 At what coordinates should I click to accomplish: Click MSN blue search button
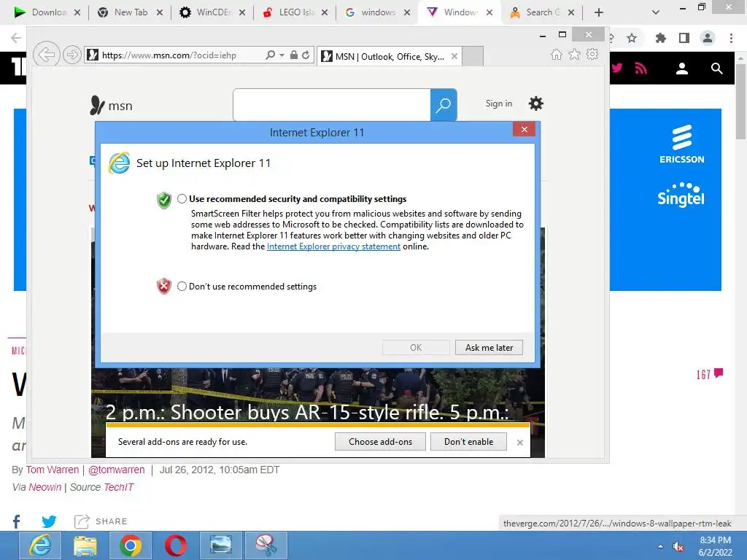(x=444, y=105)
